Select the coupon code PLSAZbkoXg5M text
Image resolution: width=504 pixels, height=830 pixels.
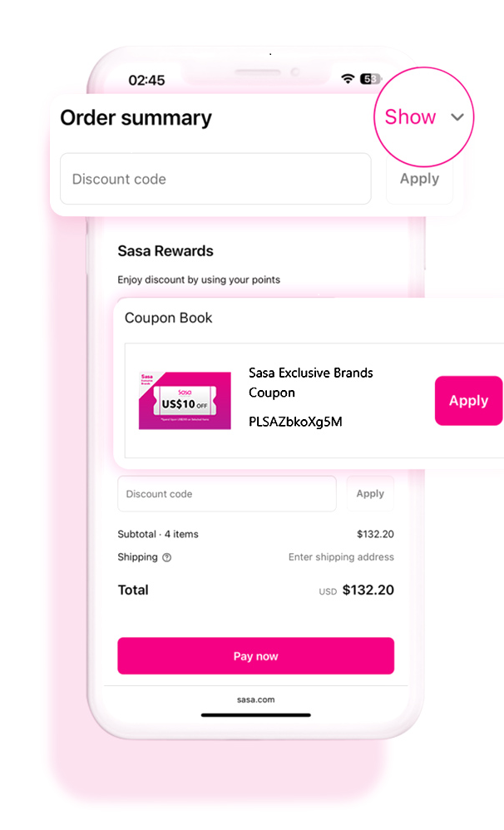tap(295, 422)
